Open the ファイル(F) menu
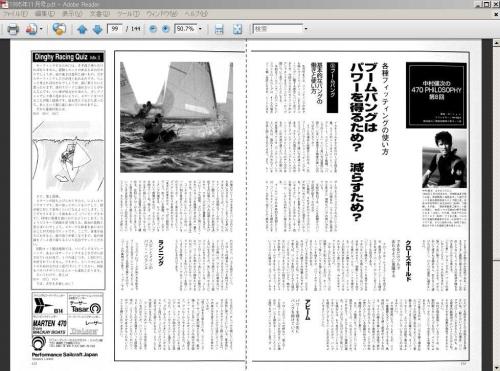 [15, 14]
